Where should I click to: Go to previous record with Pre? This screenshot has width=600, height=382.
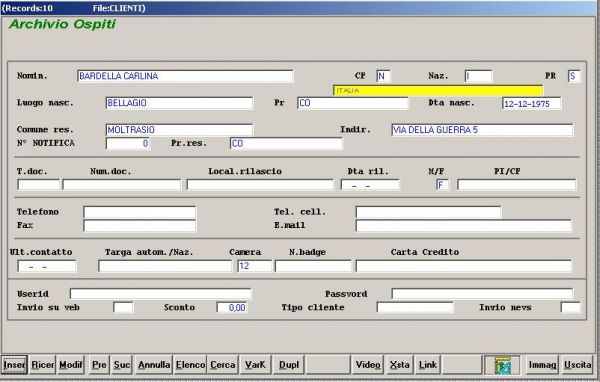pos(99,365)
